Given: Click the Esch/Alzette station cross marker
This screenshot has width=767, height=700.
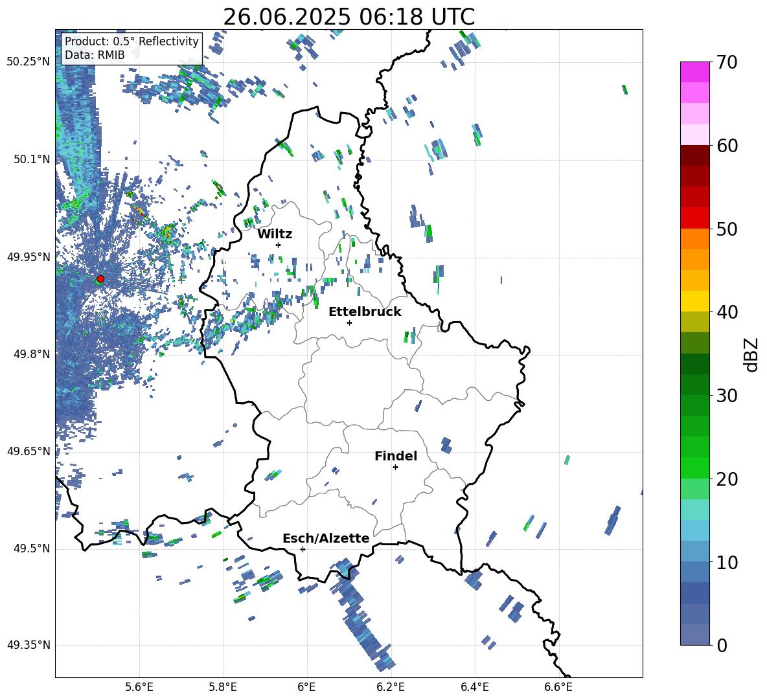Looking at the screenshot, I should click(303, 549).
